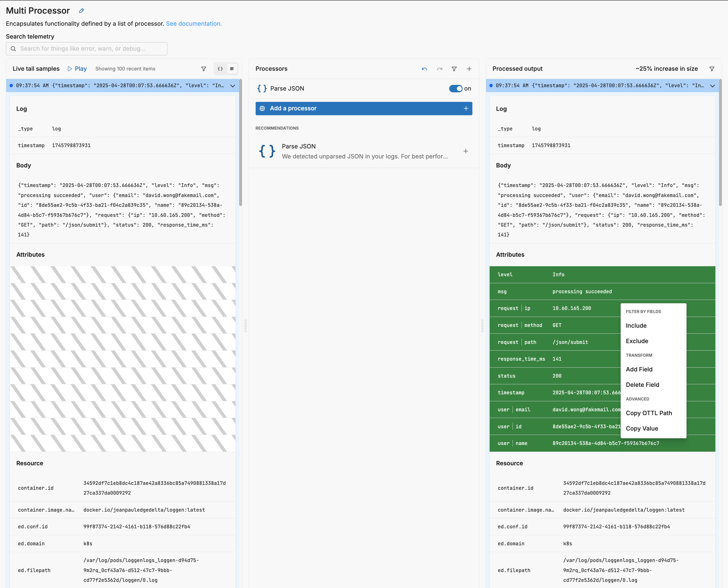Click the plus on Add a processor bar
The height and width of the screenshot is (588, 728).
point(466,108)
